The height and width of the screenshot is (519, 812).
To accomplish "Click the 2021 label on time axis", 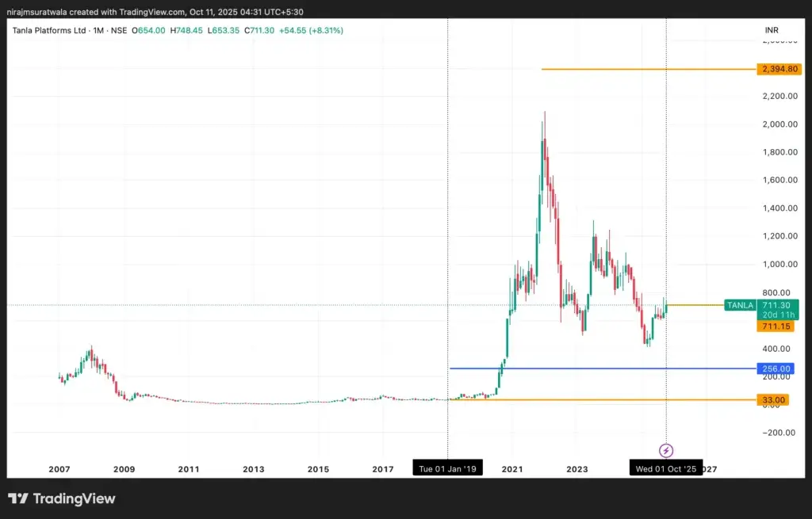I will coord(511,469).
